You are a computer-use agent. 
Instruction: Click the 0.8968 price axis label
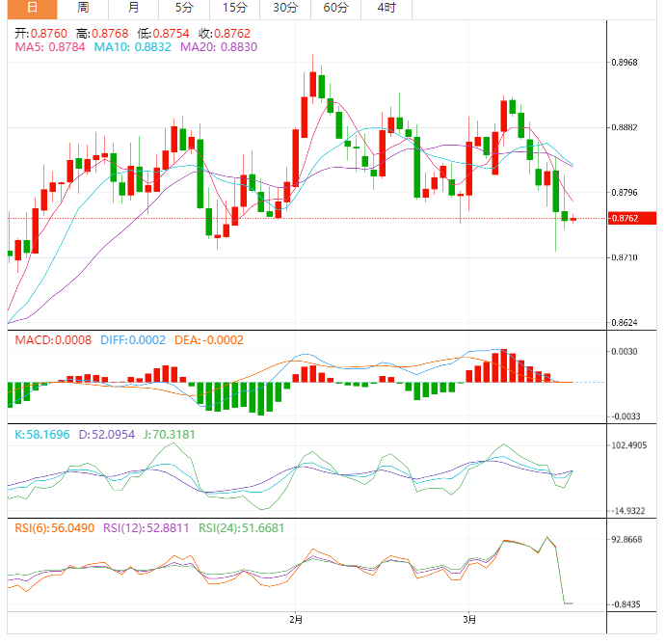[625, 63]
